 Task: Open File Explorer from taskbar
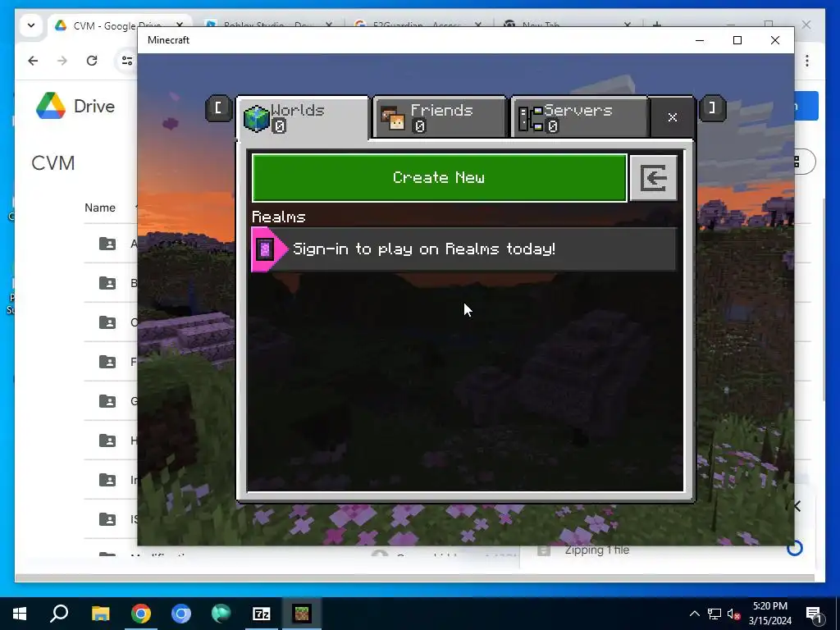pyautogui.click(x=100, y=614)
